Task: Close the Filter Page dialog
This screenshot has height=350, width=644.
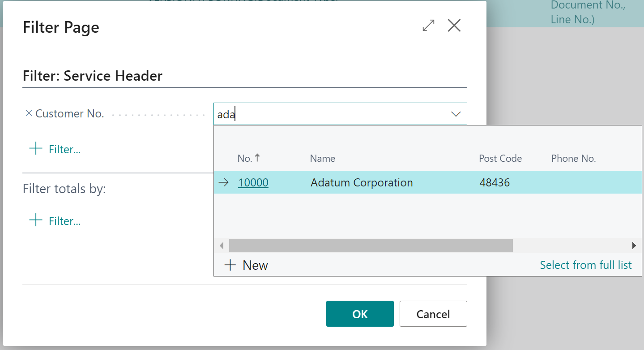Action: [454, 26]
